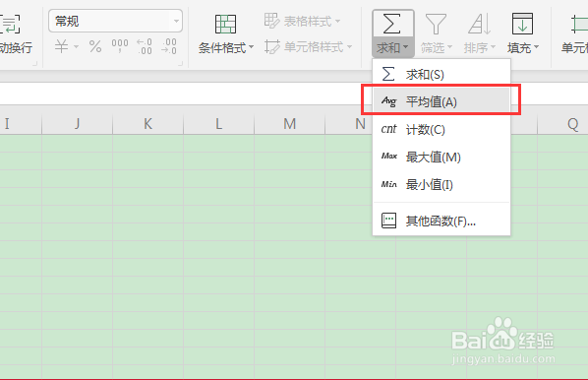Select column J header
Screen dimensions: 588x380
coord(78,123)
